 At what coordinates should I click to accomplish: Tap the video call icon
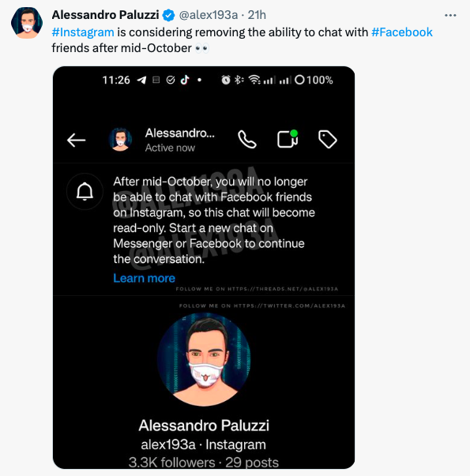tap(288, 139)
